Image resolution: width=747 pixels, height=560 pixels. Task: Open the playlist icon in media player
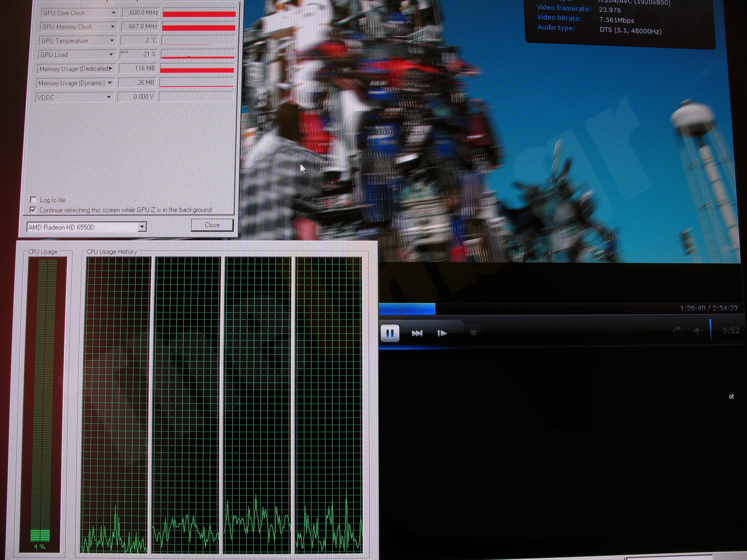474,333
